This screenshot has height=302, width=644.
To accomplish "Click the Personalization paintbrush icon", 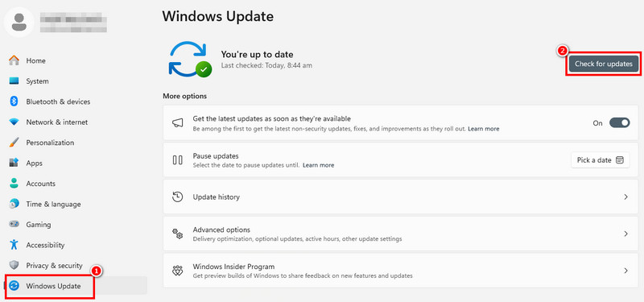I will (14, 143).
